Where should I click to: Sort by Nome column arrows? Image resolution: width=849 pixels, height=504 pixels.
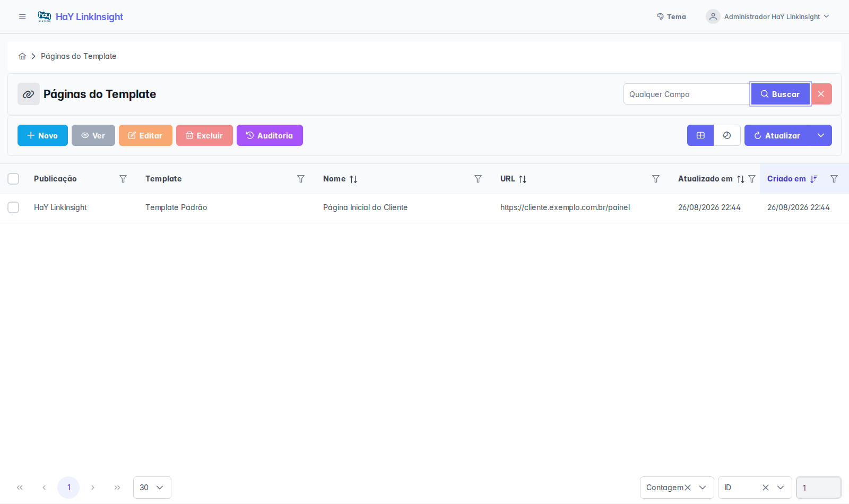[x=353, y=179]
